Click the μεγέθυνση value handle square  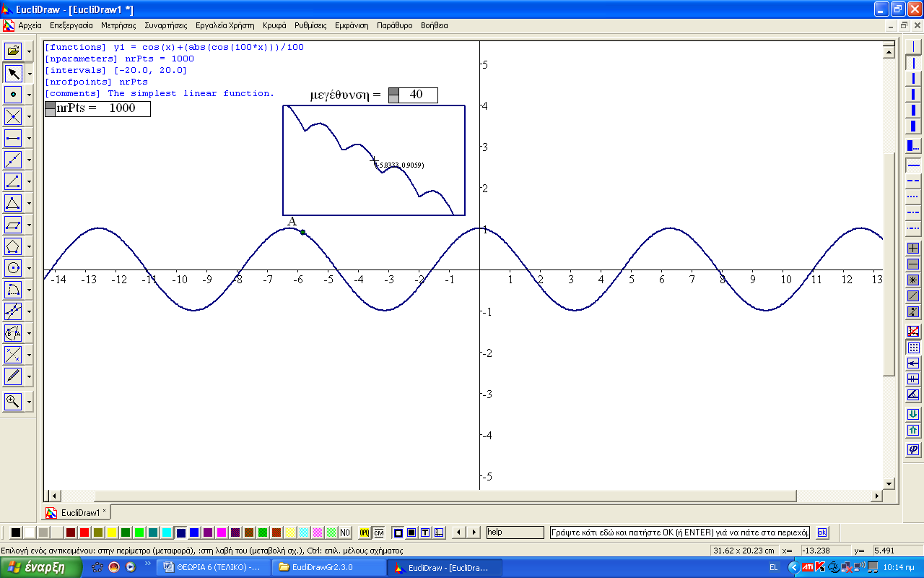coord(393,95)
